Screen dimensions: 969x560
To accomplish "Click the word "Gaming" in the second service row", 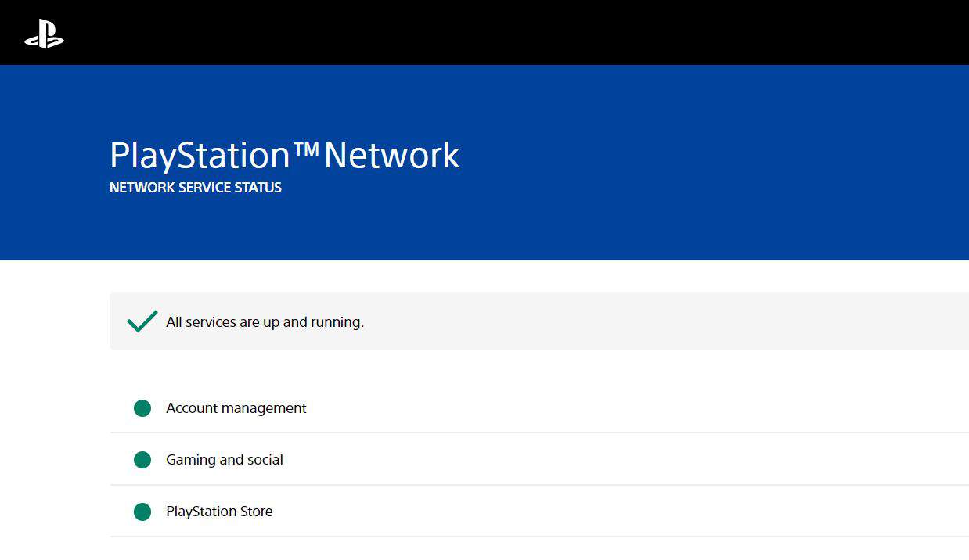I will coord(190,460).
